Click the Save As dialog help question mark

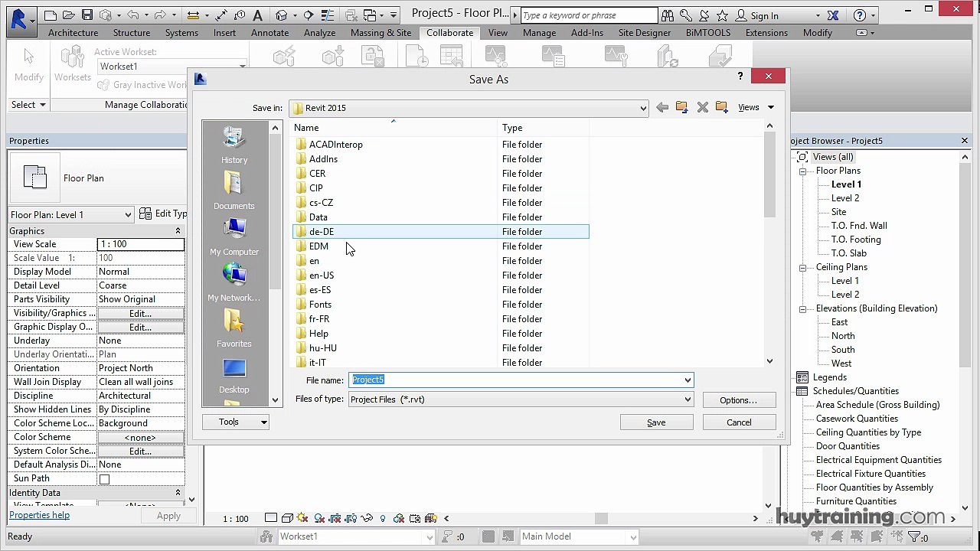tap(740, 76)
